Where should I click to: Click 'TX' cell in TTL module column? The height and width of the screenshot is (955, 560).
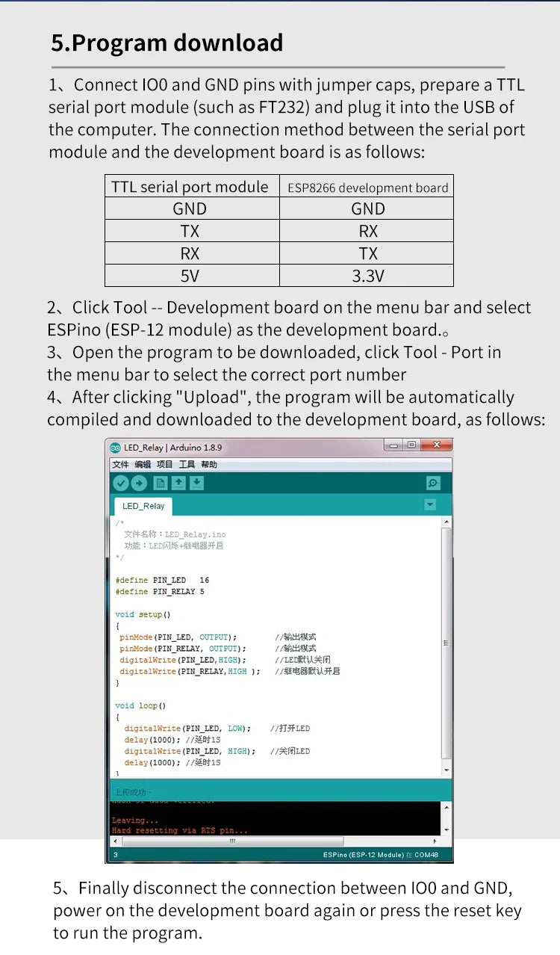(x=190, y=231)
